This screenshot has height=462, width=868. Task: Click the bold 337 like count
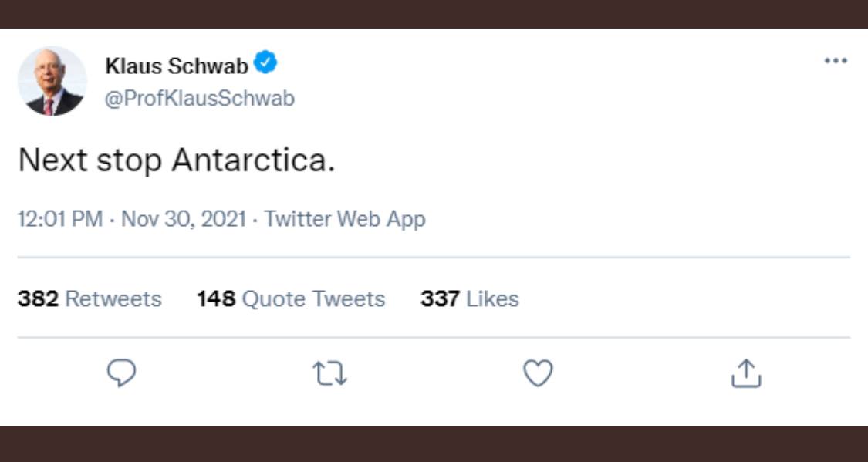(x=440, y=298)
